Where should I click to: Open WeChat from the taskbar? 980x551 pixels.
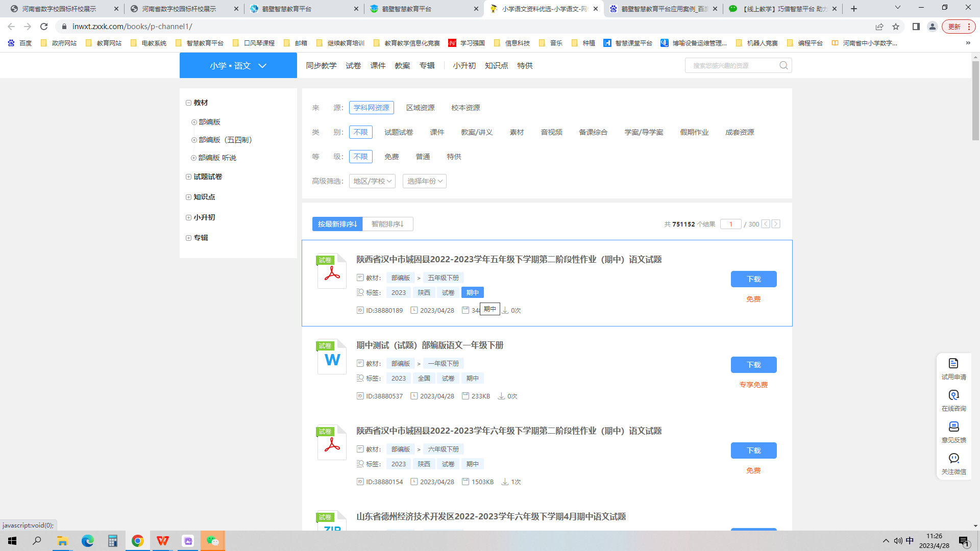(x=212, y=541)
